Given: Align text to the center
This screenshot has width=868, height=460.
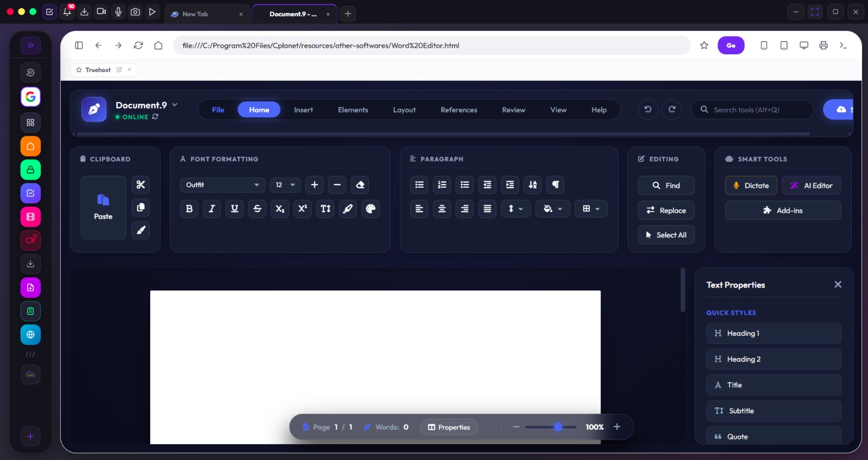Looking at the screenshot, I should (x=442, y=209).
